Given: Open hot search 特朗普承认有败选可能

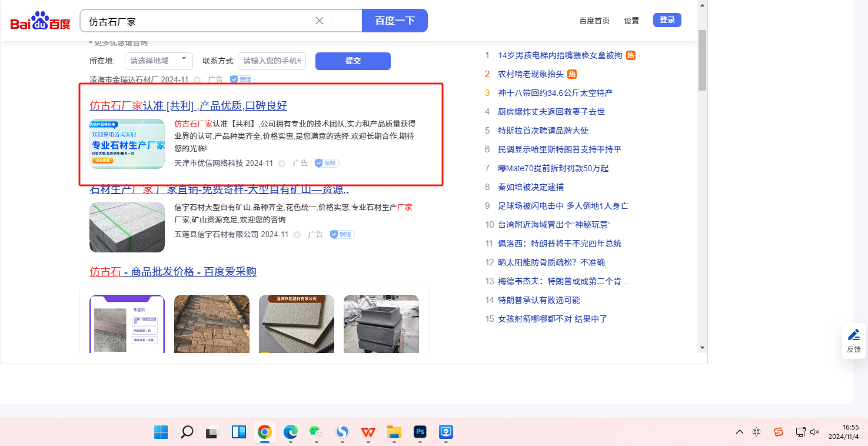Looking at the screenshot, I should pyautogui.click(x=539, y=300).
